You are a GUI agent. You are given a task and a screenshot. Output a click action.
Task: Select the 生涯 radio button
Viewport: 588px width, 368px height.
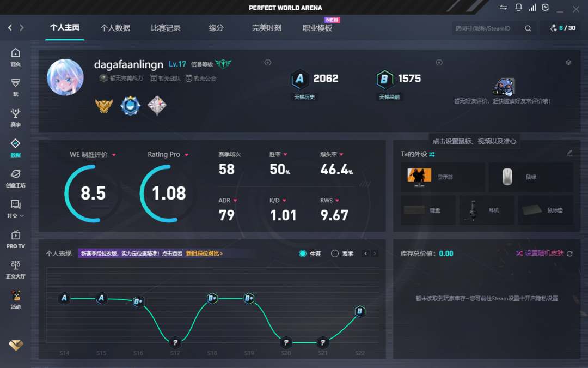click(303, 254)
